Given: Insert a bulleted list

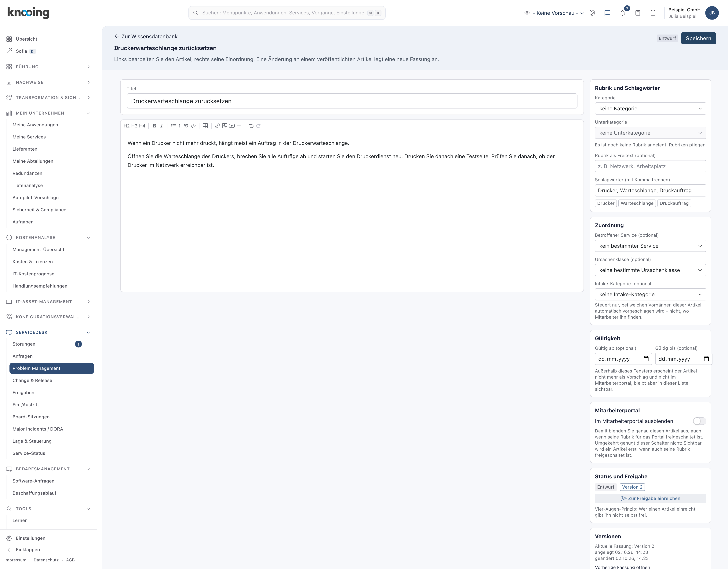Looking at the screenshot, I should tap(174, 126).
